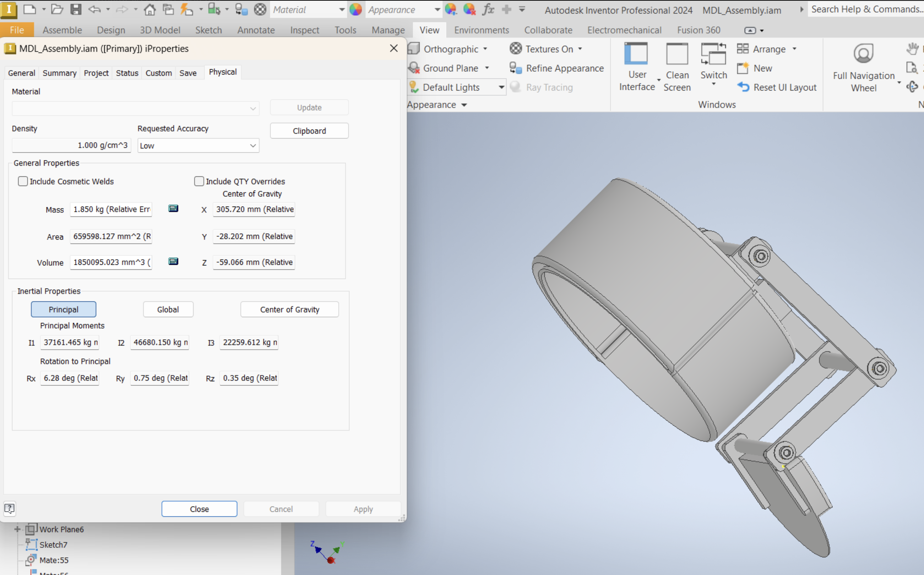Open the Requested Accuracy dropdown
924x575 pixels.
[198, 146]
